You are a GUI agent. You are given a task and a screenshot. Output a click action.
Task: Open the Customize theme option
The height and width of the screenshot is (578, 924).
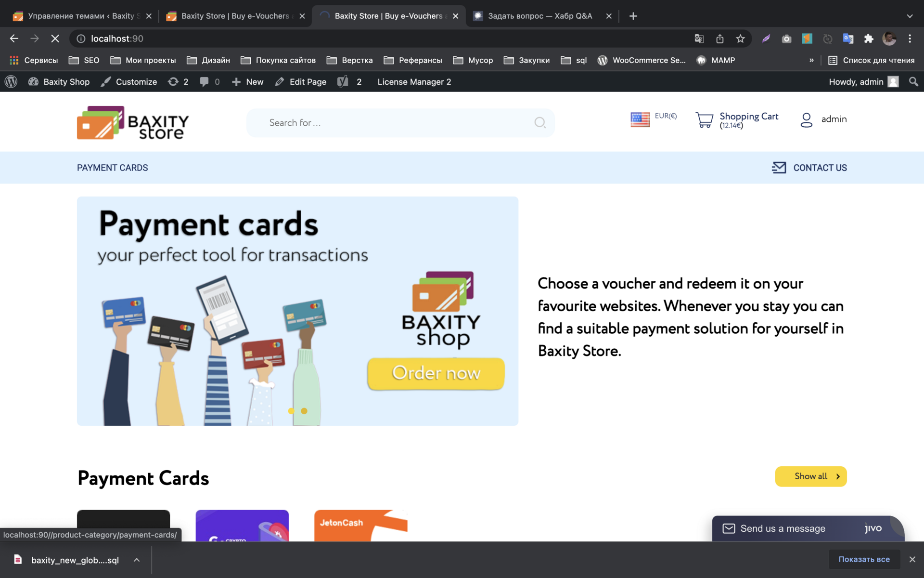(128, 82)
